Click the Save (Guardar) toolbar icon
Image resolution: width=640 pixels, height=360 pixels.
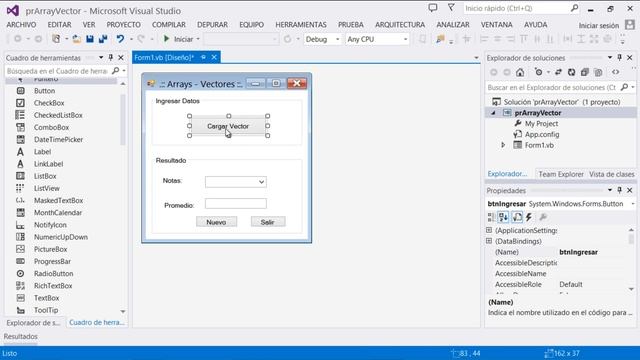pyautogui.click(x=90, y=39)
